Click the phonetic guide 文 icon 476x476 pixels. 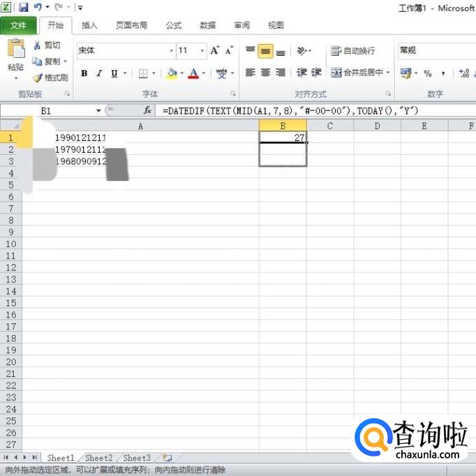tap(222, 73)
